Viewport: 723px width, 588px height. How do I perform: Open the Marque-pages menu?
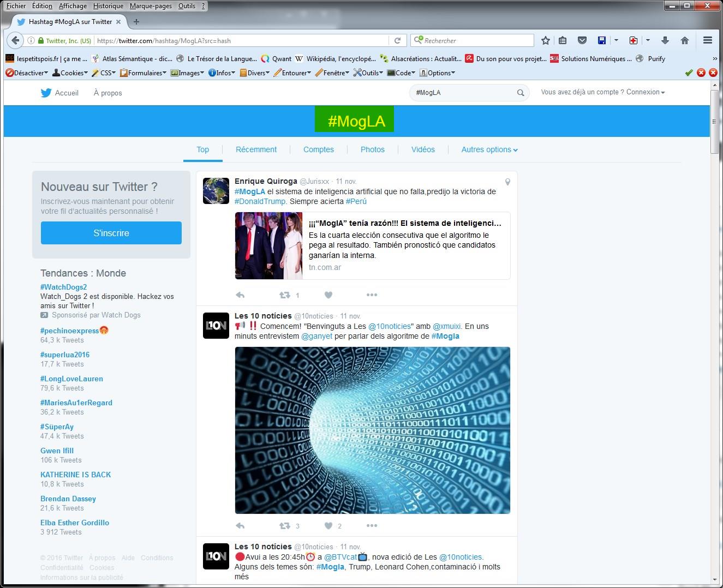click(151, 6)
